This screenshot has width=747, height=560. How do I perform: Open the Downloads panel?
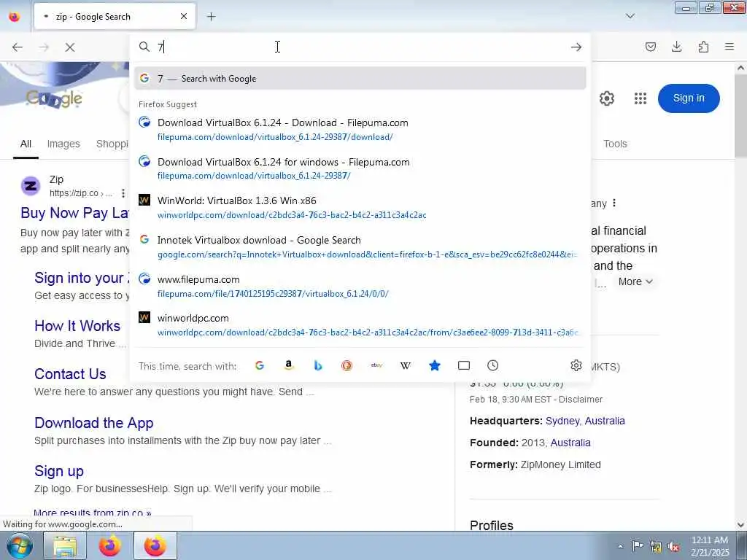676,47
